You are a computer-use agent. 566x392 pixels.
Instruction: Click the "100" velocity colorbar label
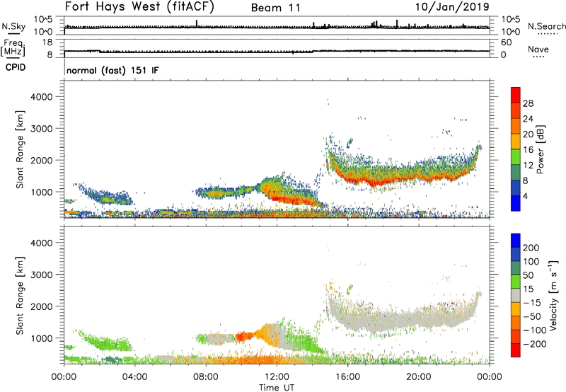coord(531,262)
